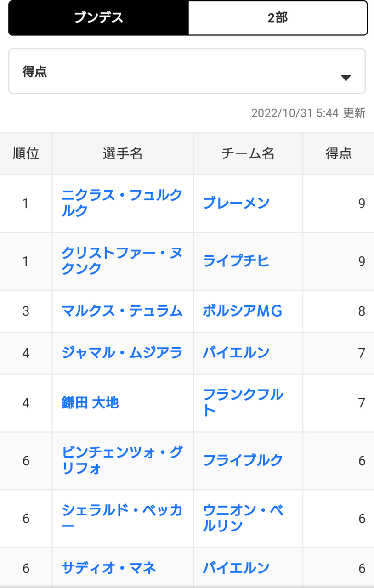Open the 得点 category dropdown

click(187, 71)
